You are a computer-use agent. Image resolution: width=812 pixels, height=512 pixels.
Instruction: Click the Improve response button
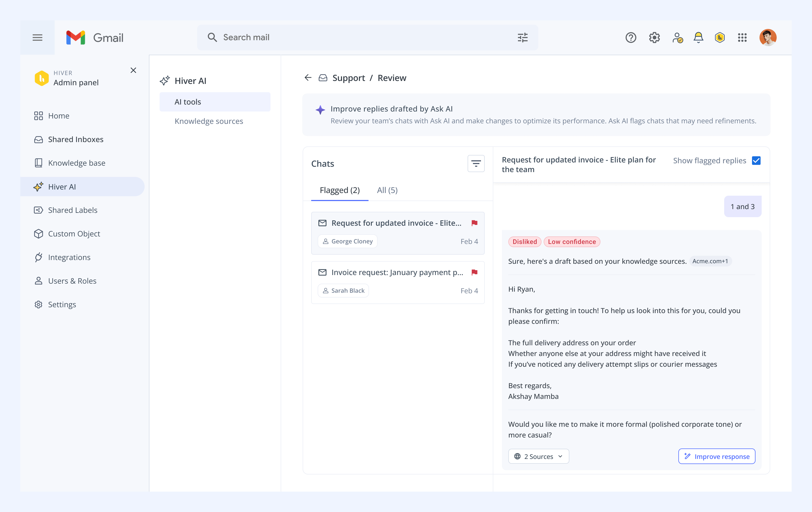pyautogui.click(x=717, y=456)
